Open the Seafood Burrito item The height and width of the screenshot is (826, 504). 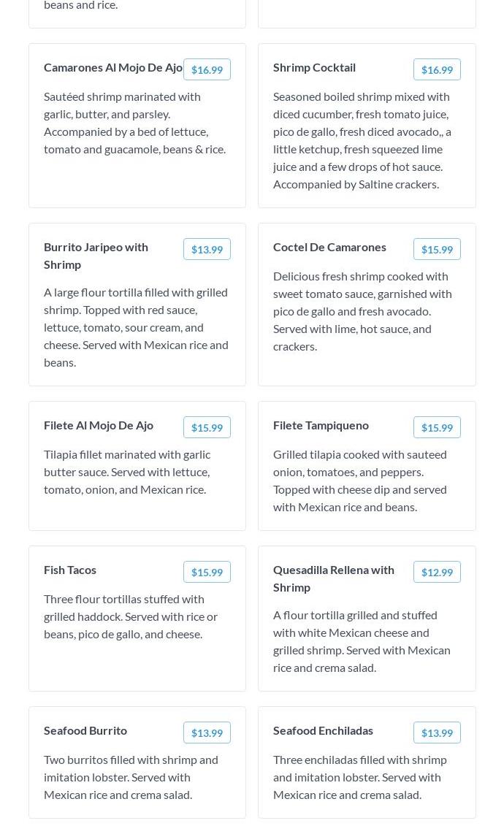click(x=85, y=730)
